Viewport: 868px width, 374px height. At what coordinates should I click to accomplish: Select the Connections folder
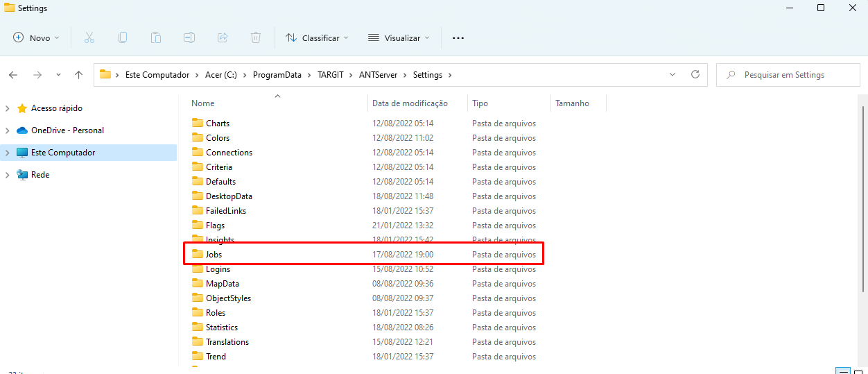229,153
